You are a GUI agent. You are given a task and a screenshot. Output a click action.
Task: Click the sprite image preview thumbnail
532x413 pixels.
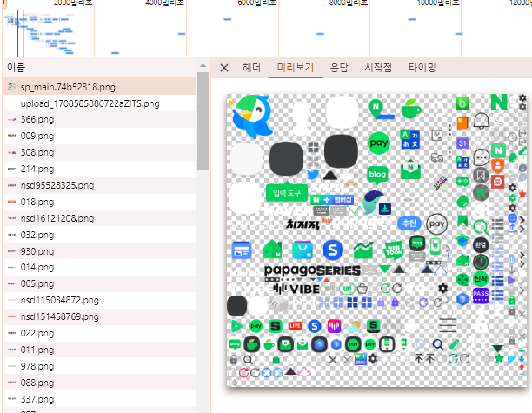pyautogui.click(x=376, y=240)
